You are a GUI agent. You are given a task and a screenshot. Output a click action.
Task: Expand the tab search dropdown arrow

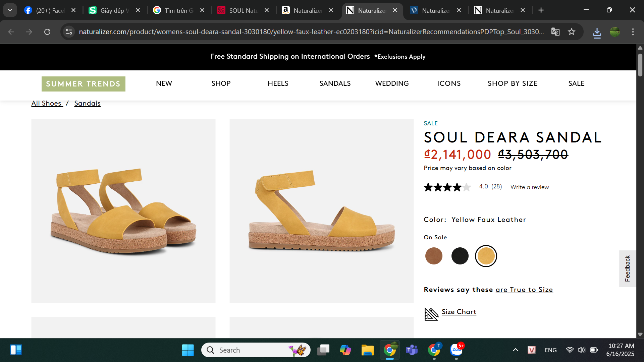tap(10, 10)
